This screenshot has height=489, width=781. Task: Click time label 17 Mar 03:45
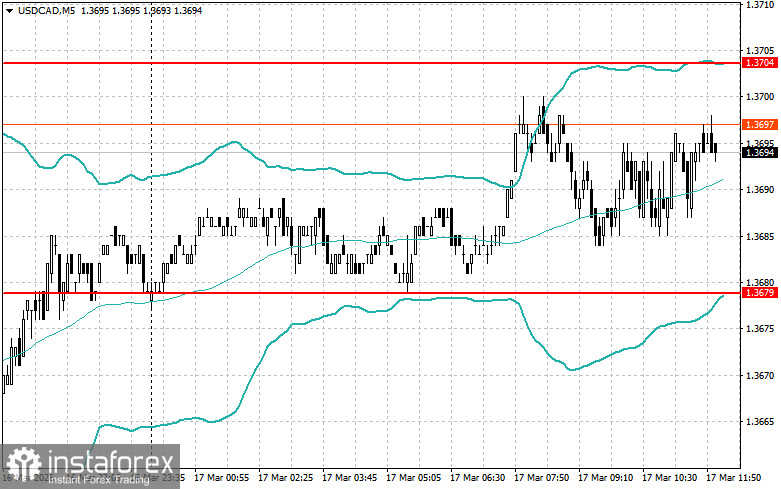[x=350, y=478]
